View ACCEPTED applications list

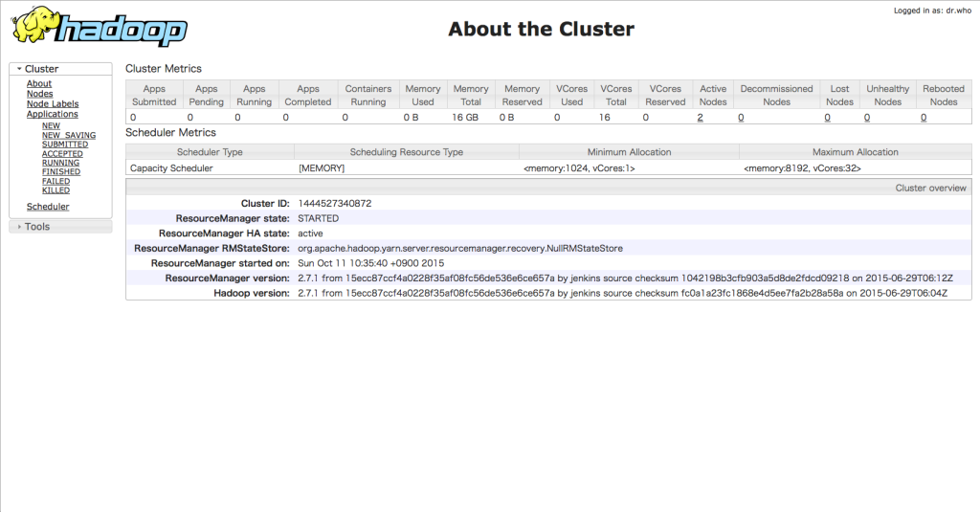[x=62, y=154]
